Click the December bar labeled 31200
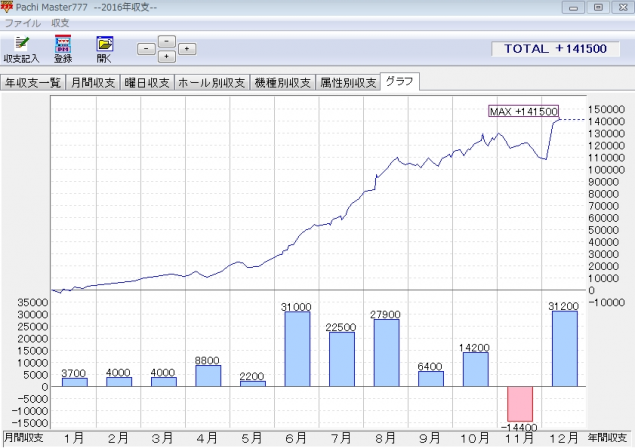 coord(565,349)
